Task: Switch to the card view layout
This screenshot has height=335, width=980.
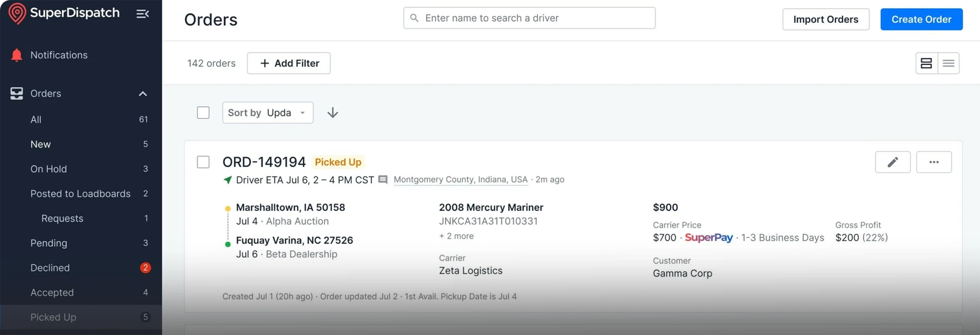Action: (x=926, y=63)
